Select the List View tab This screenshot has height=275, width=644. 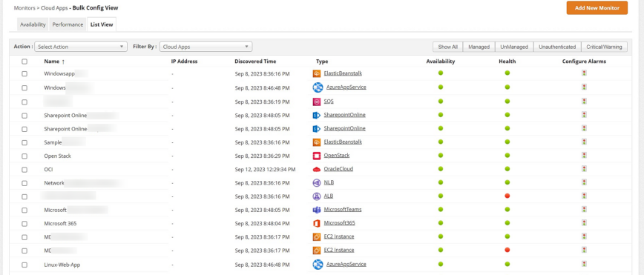click(102, 24)
